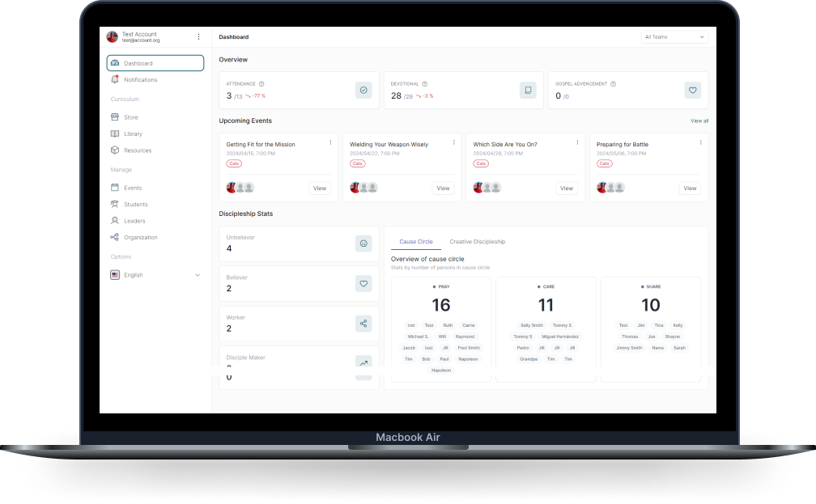Click Cats tag on Preparing for Battle
The height and width of the screenshot is (504, 816).
[604, 163]
